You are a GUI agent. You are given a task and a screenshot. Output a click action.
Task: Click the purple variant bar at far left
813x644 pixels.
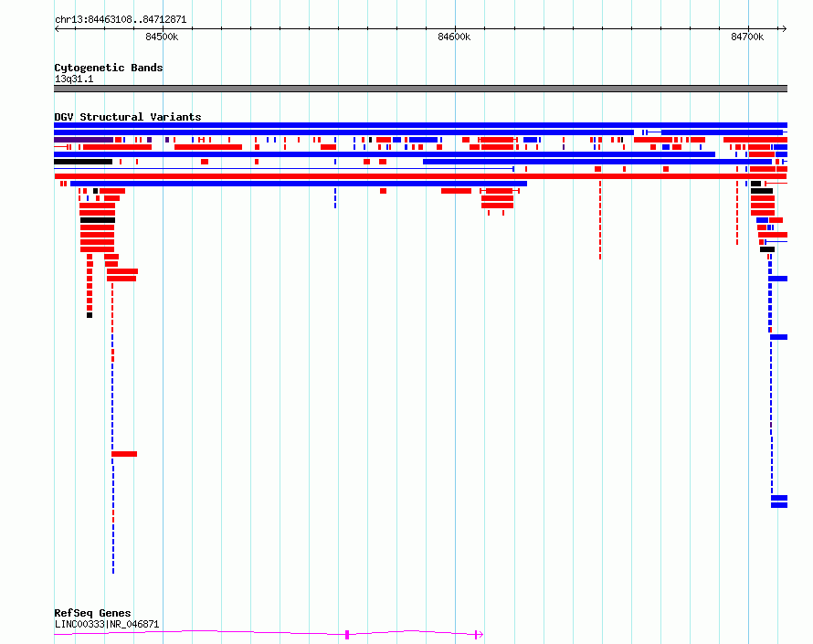coord(83,140)
